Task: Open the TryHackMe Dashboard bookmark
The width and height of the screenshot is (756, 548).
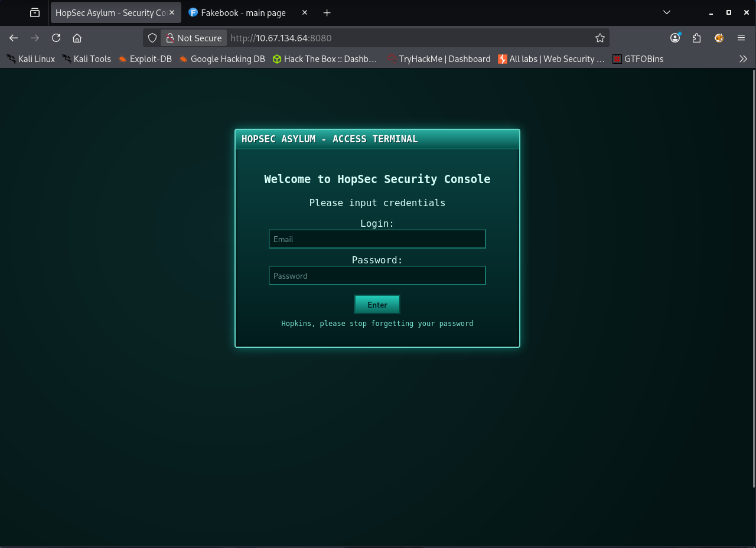Action: pyautogui.click(x=439, y=58)
